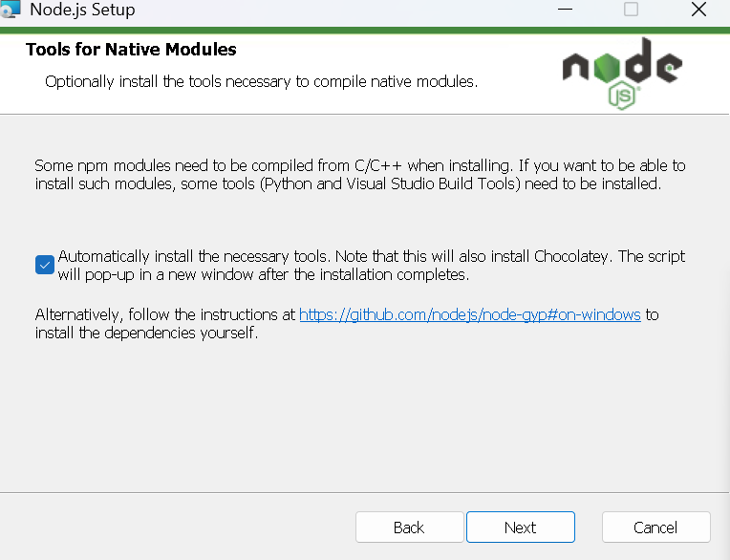
Task: Click the 'Node.js Setup' title bar text
Action: pyautogui.click(x=82, y=11)
